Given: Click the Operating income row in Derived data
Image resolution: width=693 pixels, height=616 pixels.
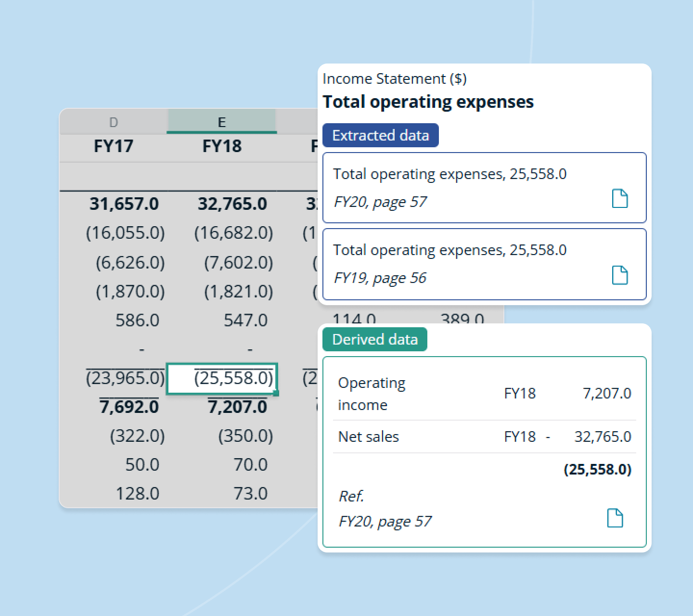Looking at the screenshot, I should tap(484, 394).
